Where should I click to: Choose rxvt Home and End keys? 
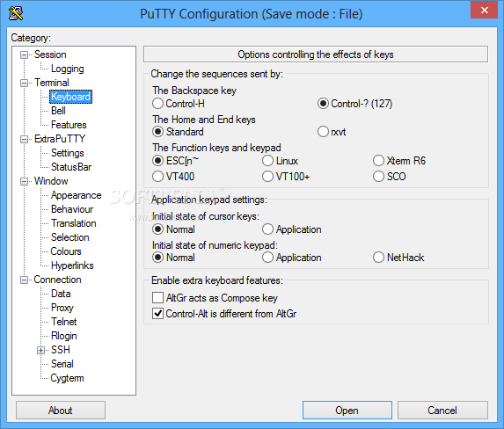332,132
